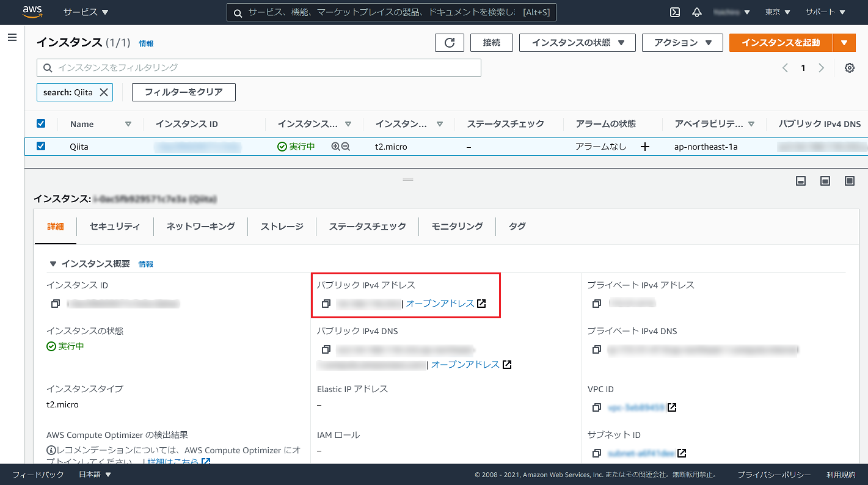The width and height of the screenshot is (868, 485).
Task: Open subnet ID external link icon
Action: click(x=682, y=453)
